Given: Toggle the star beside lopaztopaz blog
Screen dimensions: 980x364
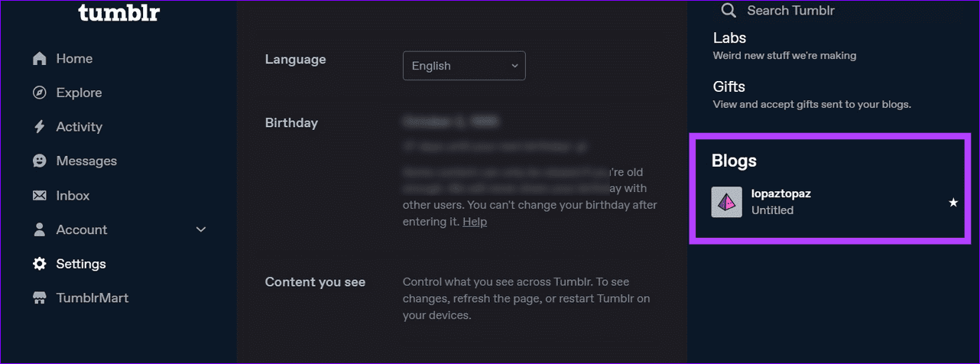Looking at the screenshot, I should pyautogui.click(x=953, y=203).
